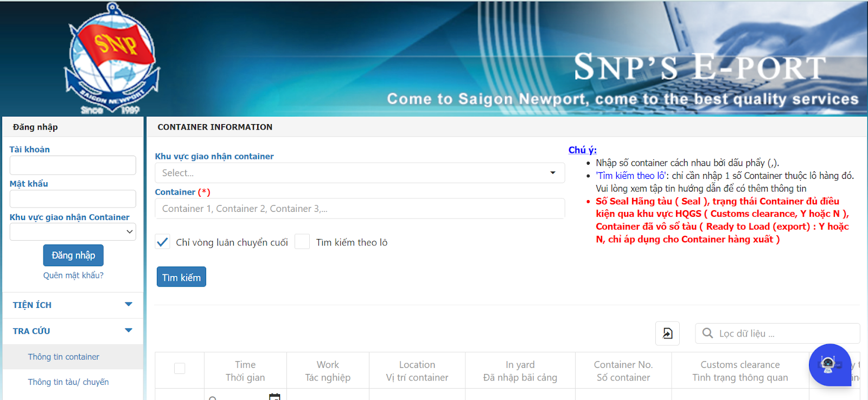Sort by 'Work Tác nghiệp' column header

pos(328,371)
